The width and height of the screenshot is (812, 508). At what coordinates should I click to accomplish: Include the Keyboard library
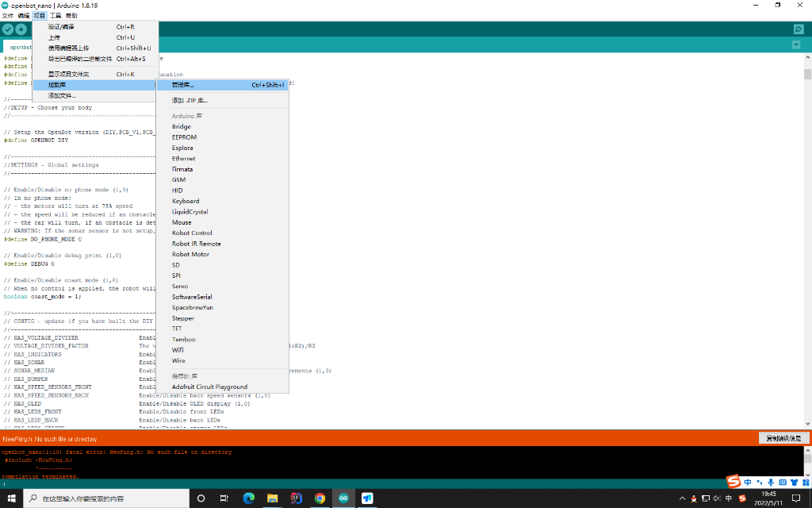pos(223,201)
